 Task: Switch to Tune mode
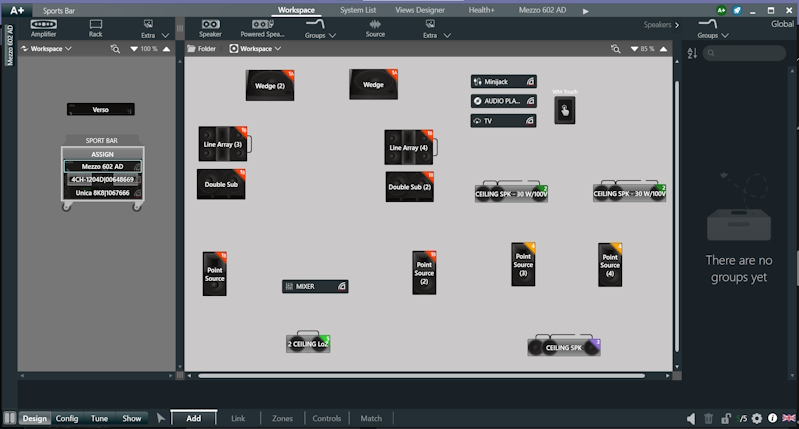tap(99, 418)
